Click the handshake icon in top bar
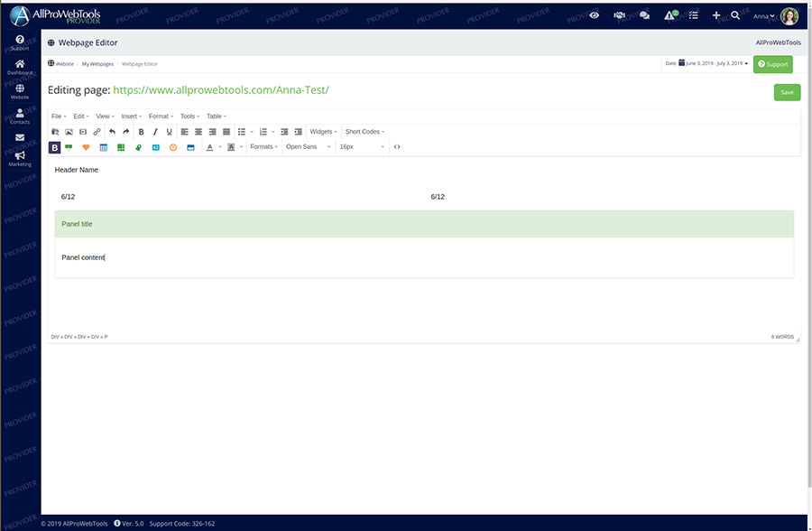The image size is (812, 531). click(619, 15)
